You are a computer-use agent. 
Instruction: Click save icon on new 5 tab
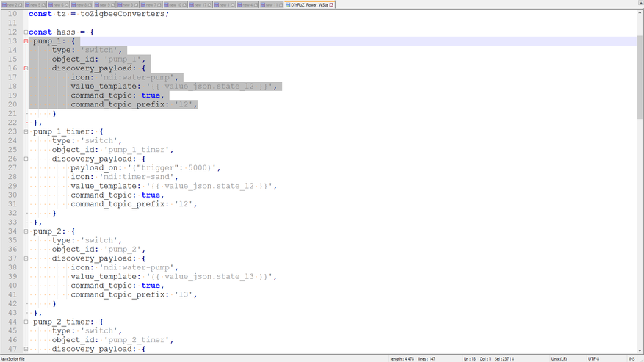pos(26,5)
